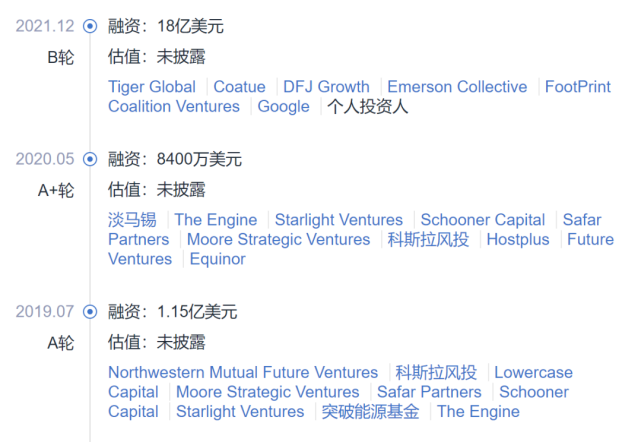This screenshot has width=641, height=442.
Task: Click the 2019.07 timeline marker dot
Action: click(x=90, y=312)
